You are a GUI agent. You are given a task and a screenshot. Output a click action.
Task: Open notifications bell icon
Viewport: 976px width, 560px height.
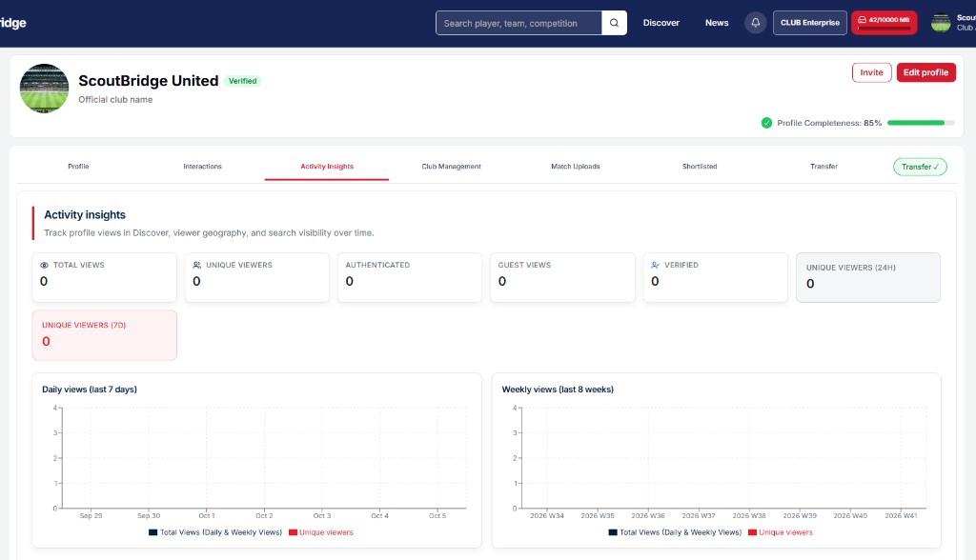coord(755,23)
